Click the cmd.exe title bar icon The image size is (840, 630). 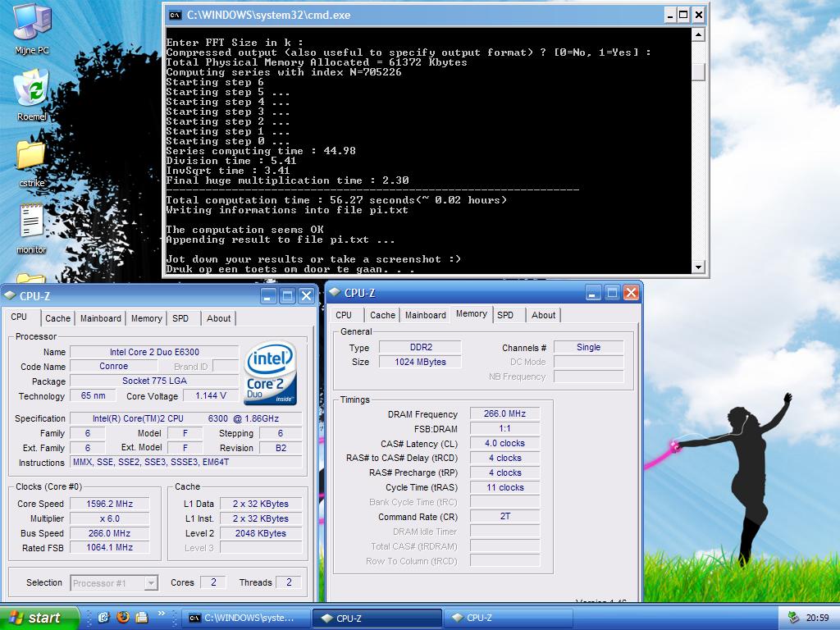(176, 15)
